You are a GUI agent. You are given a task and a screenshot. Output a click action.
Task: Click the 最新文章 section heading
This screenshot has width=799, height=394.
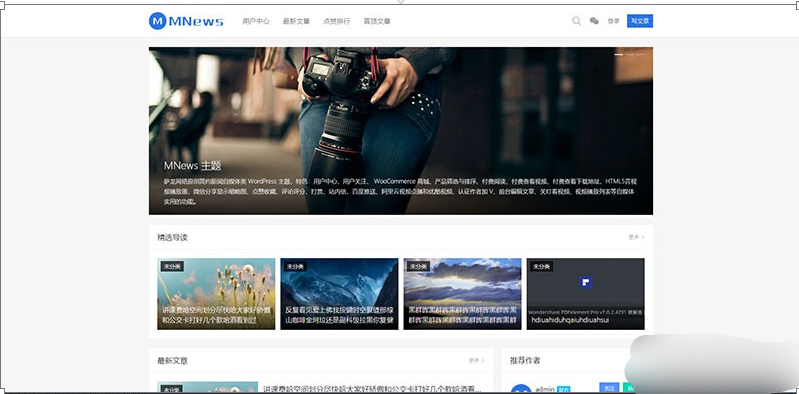[172, 361]
